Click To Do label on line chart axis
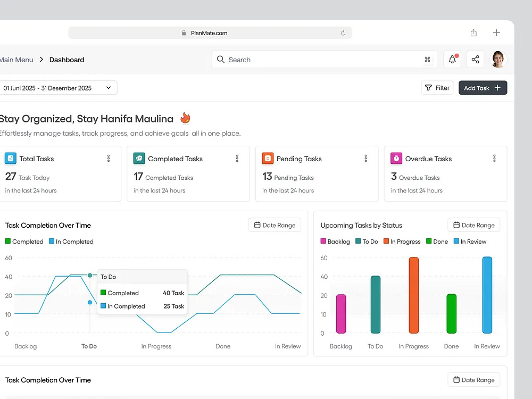Screen dimensions: 532x399 click(89, 346)
